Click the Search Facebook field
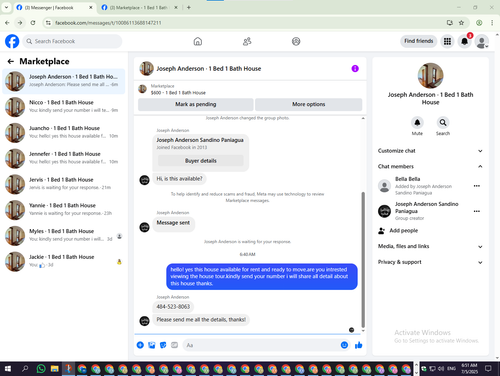Viewport: 500px width, 376px height. [x=72, y=41]
